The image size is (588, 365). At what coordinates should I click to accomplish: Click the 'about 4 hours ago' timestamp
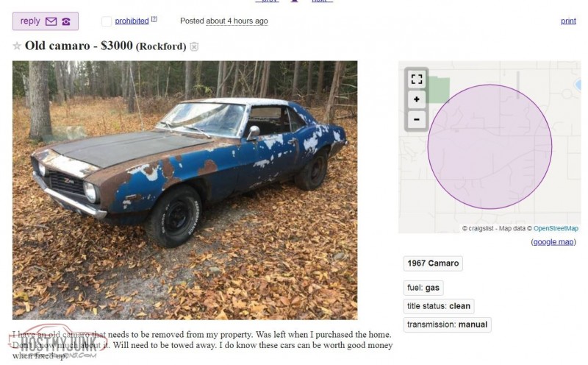pos(237,21)
